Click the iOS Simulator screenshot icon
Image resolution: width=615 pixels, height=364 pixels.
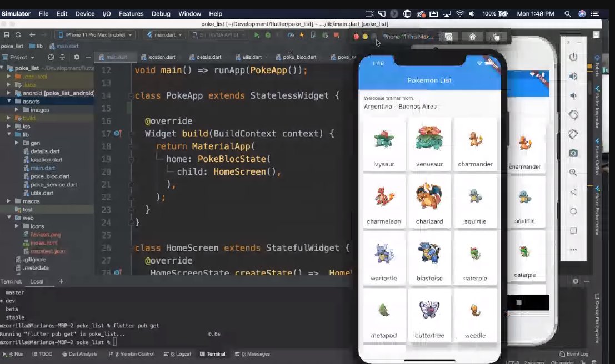coord(449,37)
